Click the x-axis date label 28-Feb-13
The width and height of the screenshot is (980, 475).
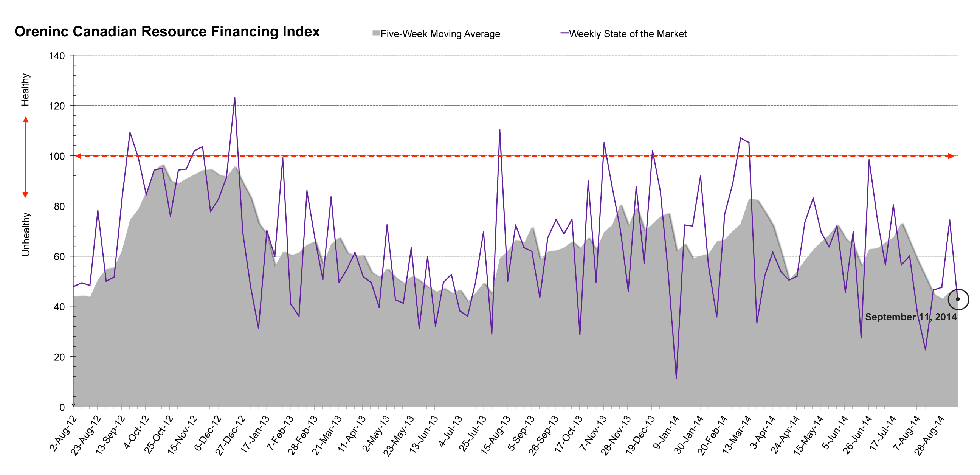click(x=302, y=435)
